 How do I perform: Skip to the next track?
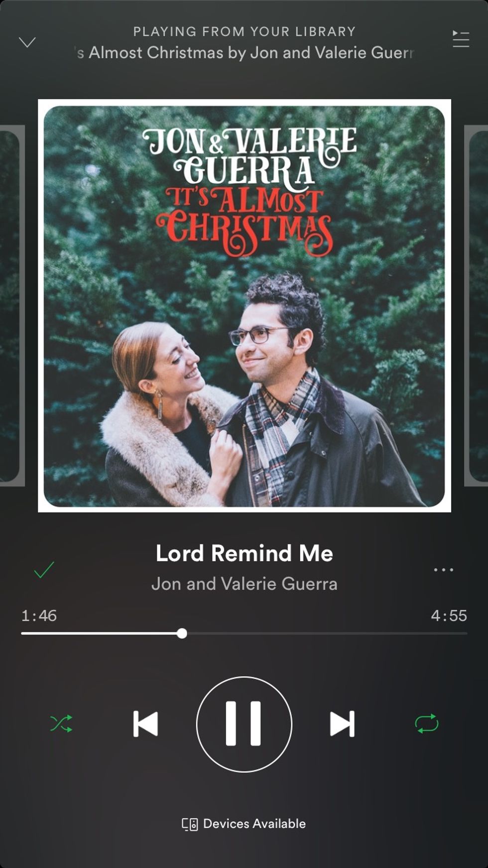[x=343, y=724]
